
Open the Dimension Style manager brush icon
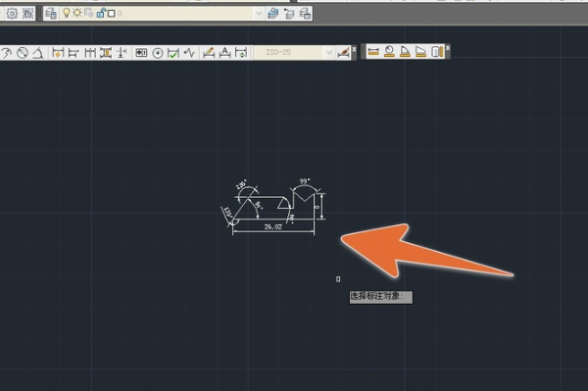pyautogui.click(x=344, y=53)
